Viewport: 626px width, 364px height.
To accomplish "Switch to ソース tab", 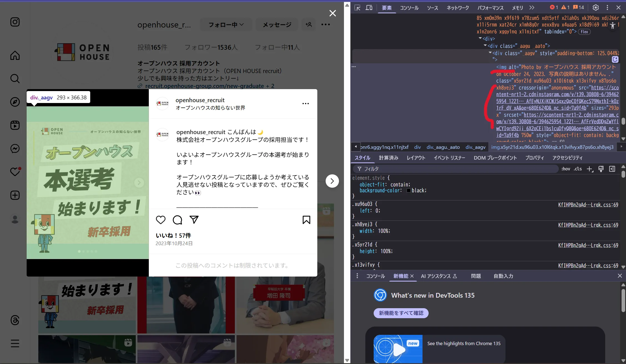I will (433, 8).
